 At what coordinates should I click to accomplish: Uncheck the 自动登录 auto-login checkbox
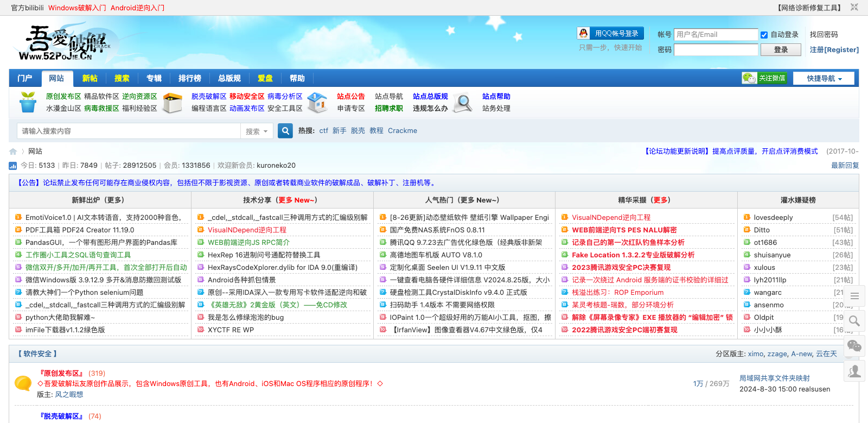[x=764, y=35]
